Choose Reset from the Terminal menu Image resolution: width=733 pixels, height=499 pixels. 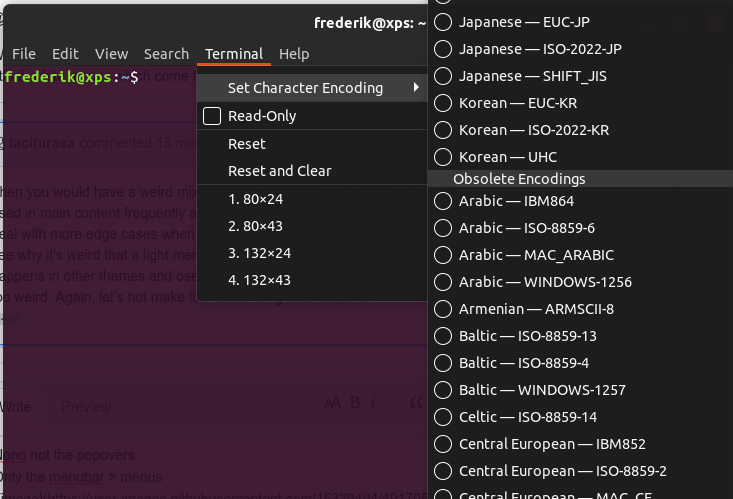tap(312, 144)
